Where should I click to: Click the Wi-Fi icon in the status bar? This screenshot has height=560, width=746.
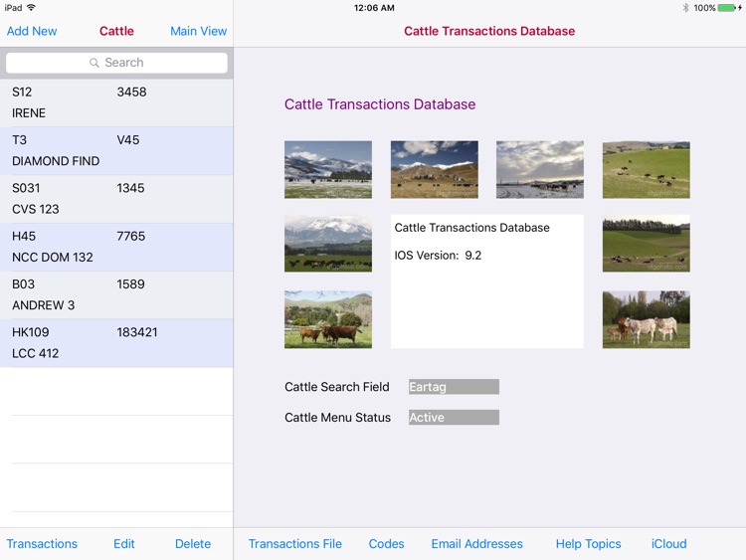pyautogui.click(x=32, y=8)
